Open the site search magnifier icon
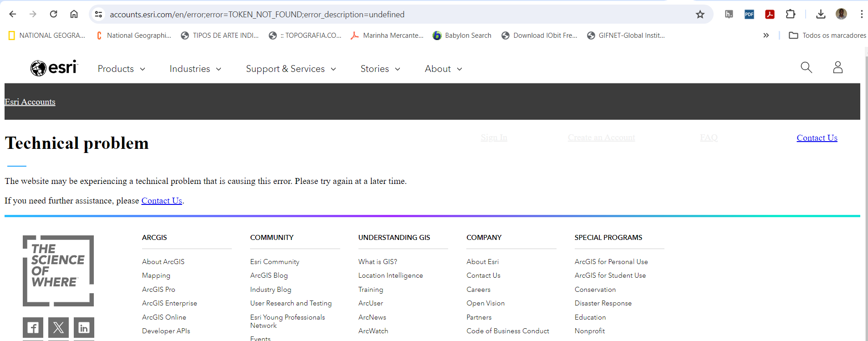 click(x=806, y=68)
